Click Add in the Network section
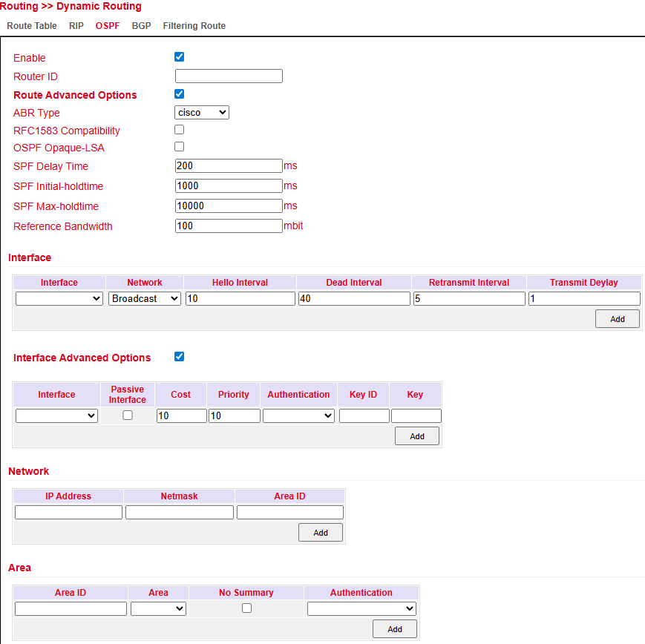Screen dimensions: 645x644 click(x=320, y=532)
